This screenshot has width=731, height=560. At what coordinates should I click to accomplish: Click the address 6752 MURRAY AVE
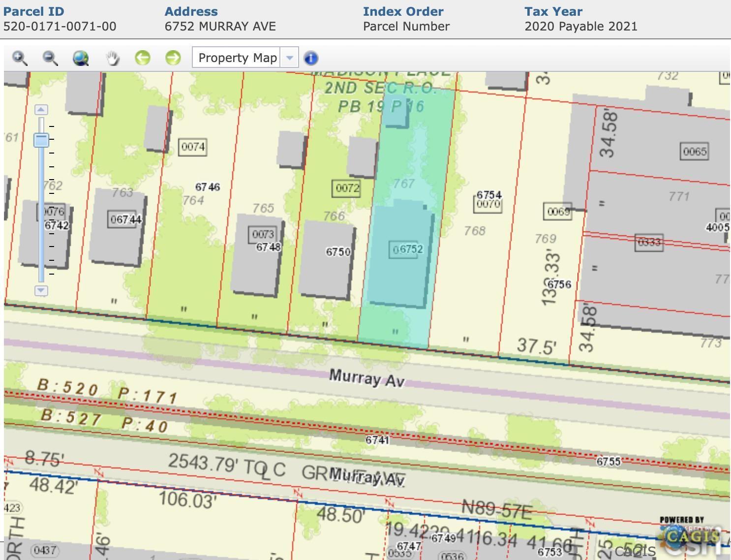pos(220,27)
